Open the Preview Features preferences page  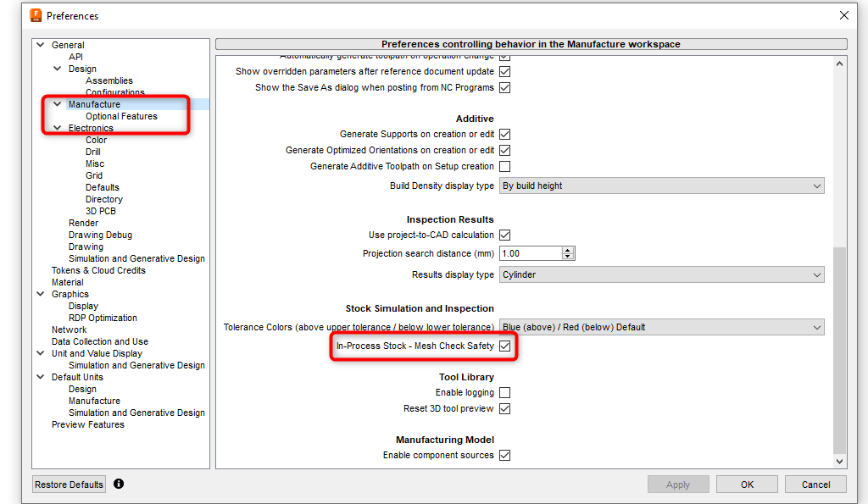coord(87,424)
